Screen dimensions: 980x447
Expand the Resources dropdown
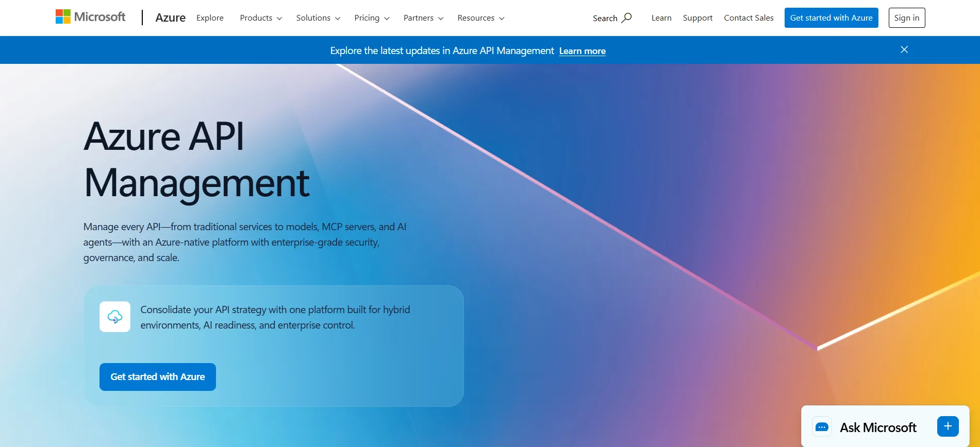click(480, 18)
